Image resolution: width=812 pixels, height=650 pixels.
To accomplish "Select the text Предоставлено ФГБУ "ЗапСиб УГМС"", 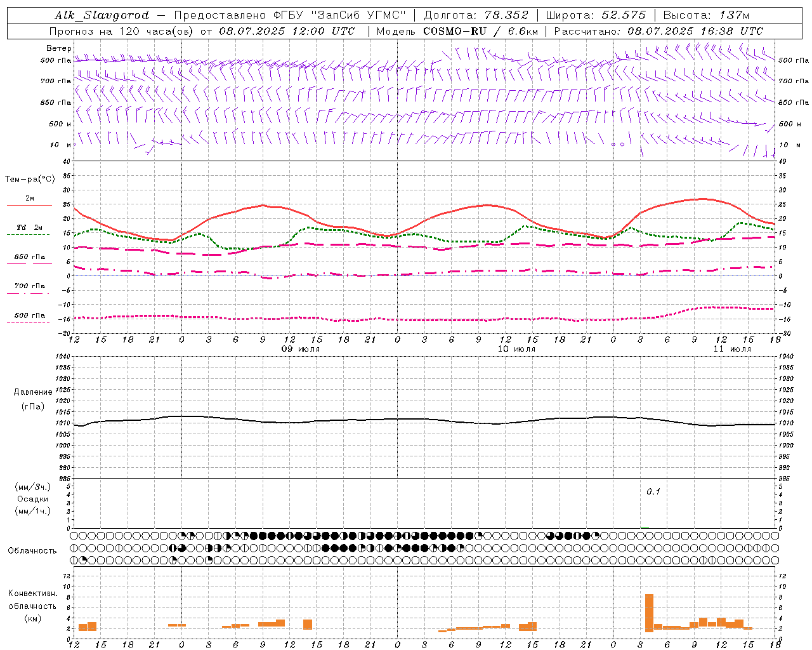I will point(290,15).
